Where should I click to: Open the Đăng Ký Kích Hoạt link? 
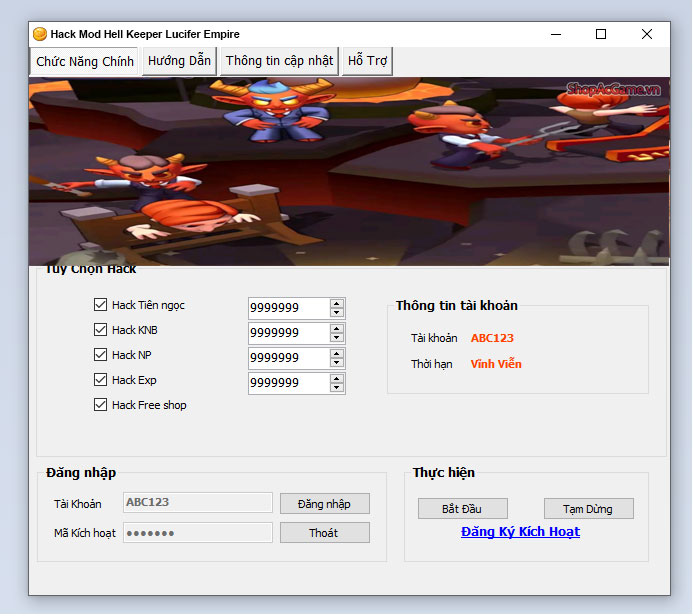click(520, 532)
